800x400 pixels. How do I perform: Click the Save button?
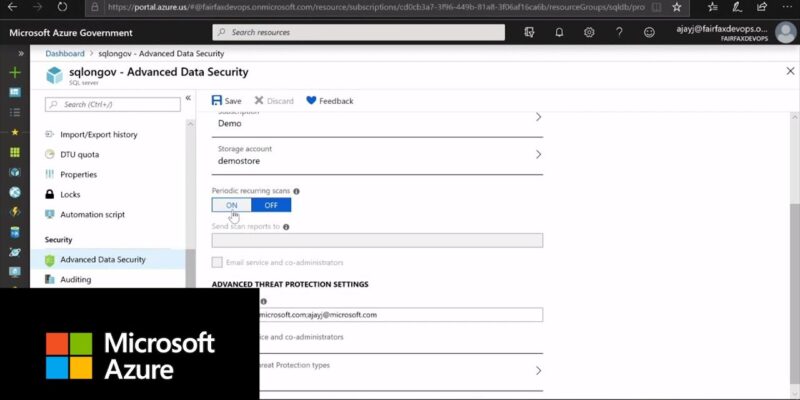tap(226, 101)
